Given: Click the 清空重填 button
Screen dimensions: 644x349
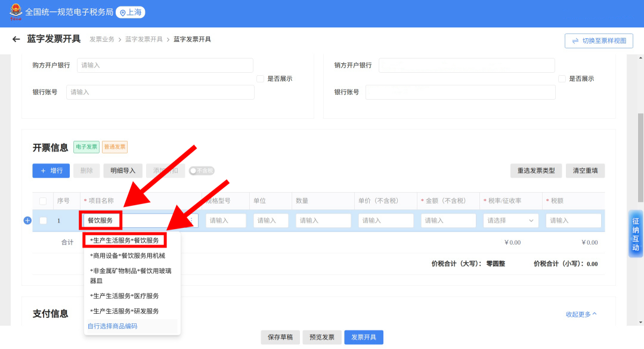Looking at the screenshot, I should 586,171.
